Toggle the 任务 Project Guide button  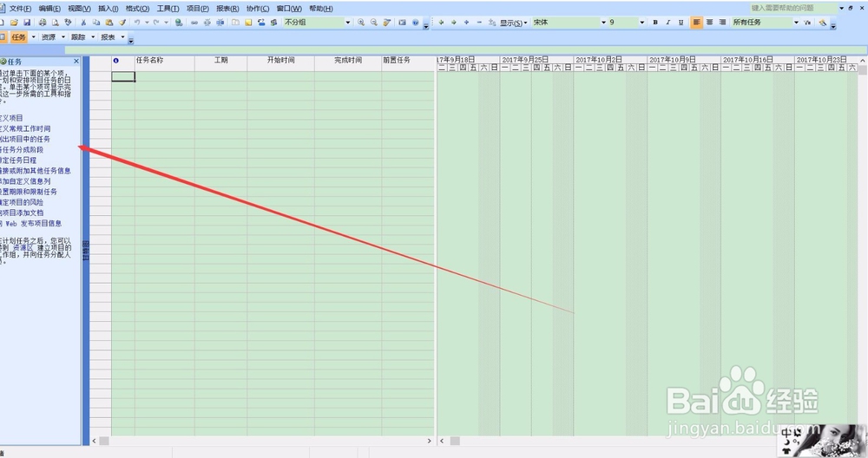tap(19, 37)
